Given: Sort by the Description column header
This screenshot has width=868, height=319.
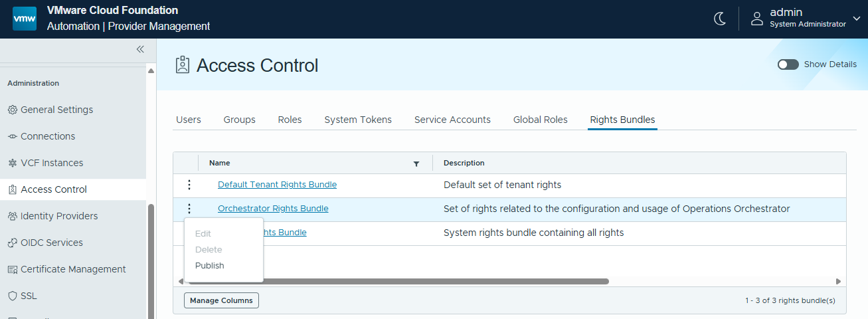Looking at the screenshot, I should pyautogui.click(x=464, y=163).
